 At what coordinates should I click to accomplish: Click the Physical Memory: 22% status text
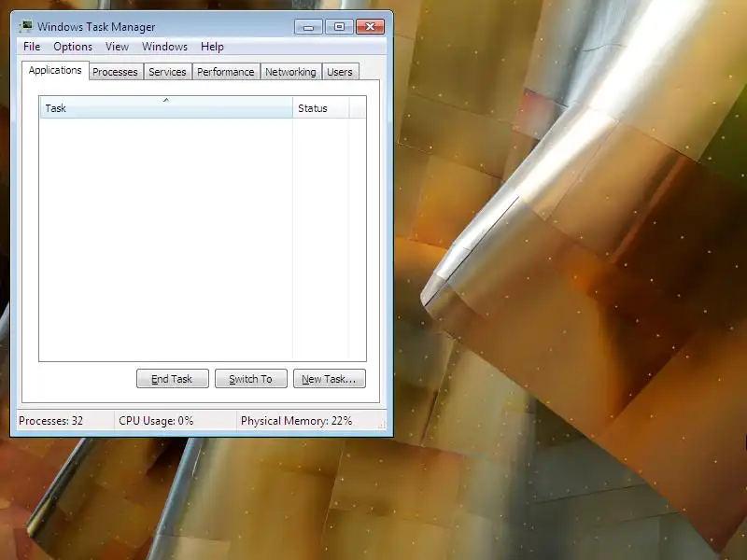pyautogui.click(x=296, y=421)
